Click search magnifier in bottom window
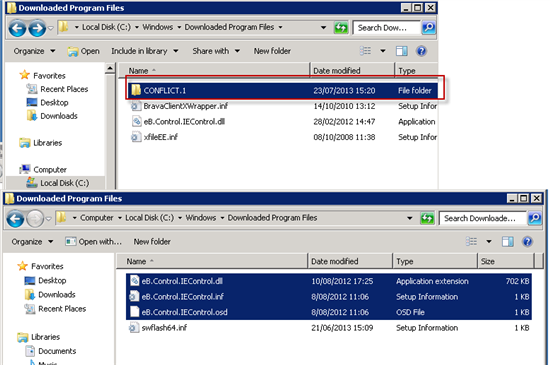The height and width of the screenshot is (365, 550). pyautogui.click(x=535, y=218)
